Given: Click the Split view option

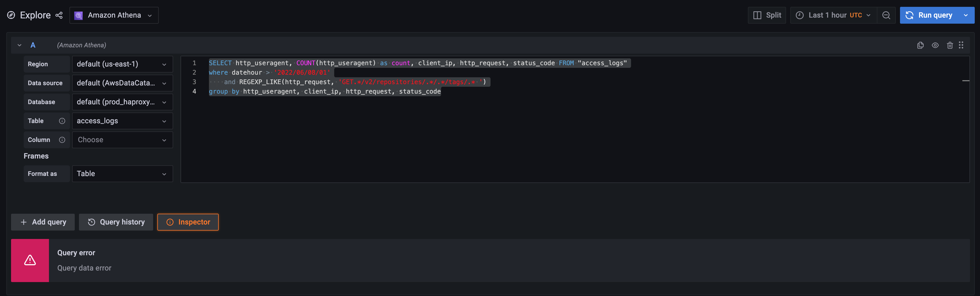Looking at the screenshot, I should pos(767,15).
